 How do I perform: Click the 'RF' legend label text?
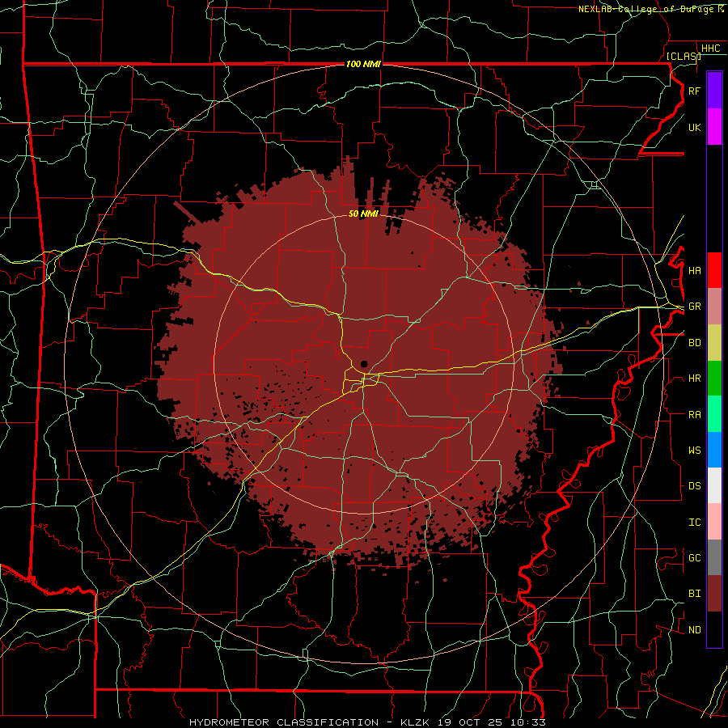point(694,91)
